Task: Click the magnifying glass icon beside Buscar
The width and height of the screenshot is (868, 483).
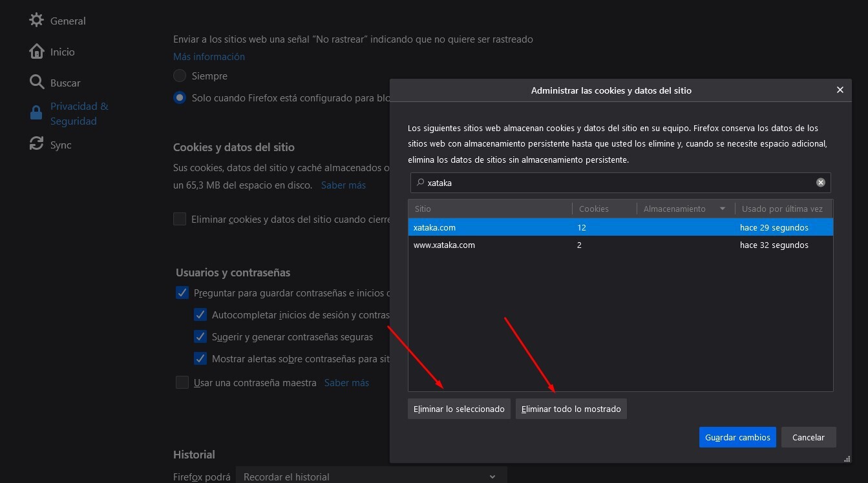Action: 37,83
